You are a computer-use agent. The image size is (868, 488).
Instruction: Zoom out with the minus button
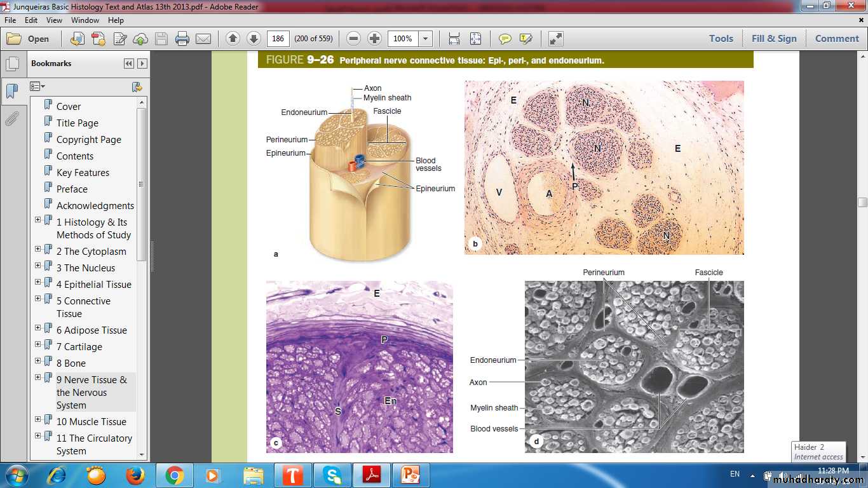pyautogui.click(x=354, y=39)
